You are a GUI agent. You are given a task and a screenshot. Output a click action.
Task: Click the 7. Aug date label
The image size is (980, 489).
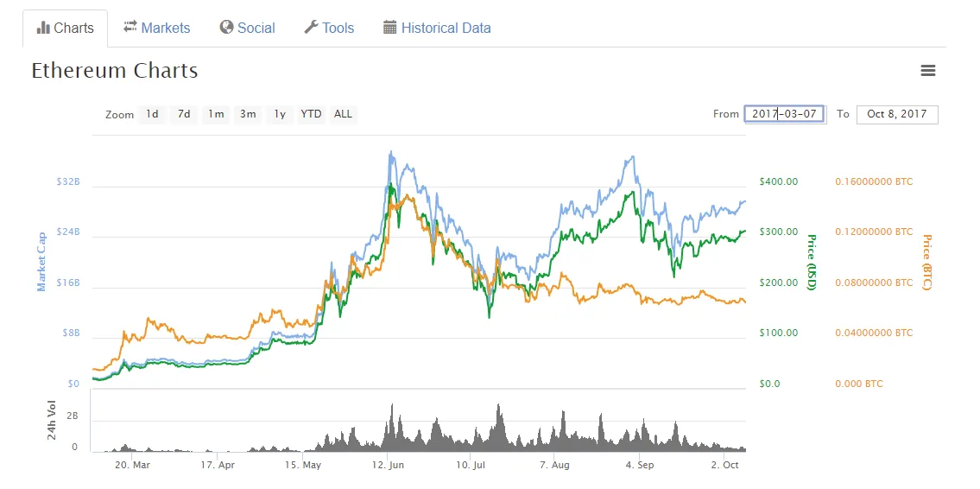pos(555,465)
